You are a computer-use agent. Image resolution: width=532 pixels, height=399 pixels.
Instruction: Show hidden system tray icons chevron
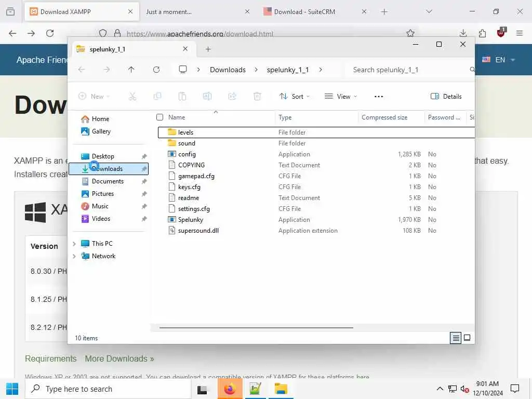(440, 389)
